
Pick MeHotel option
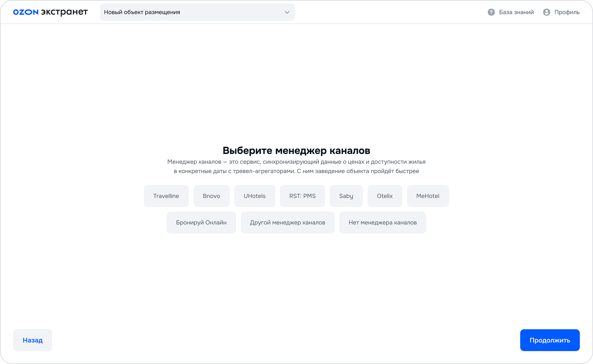[428, 196]
